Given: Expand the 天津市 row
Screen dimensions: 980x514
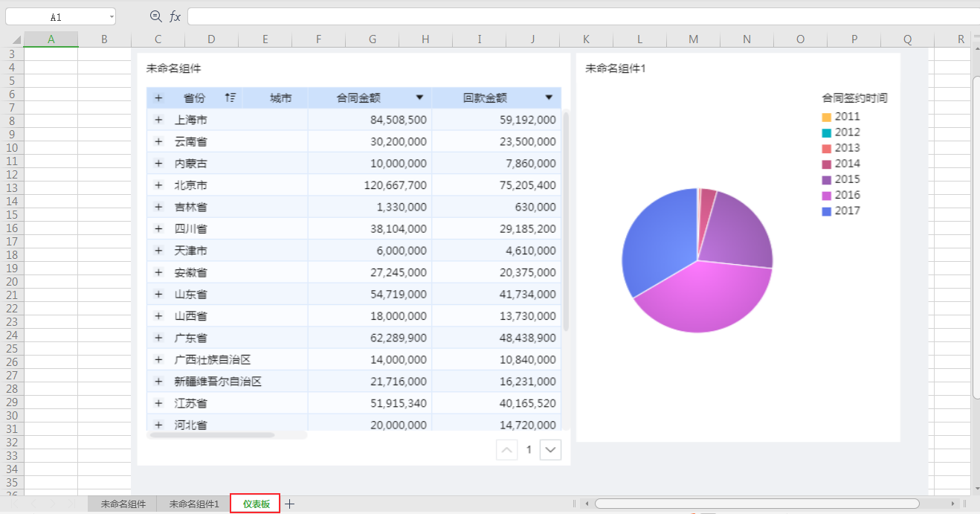Looking at the screenshot, I should (x=158, y=251).
